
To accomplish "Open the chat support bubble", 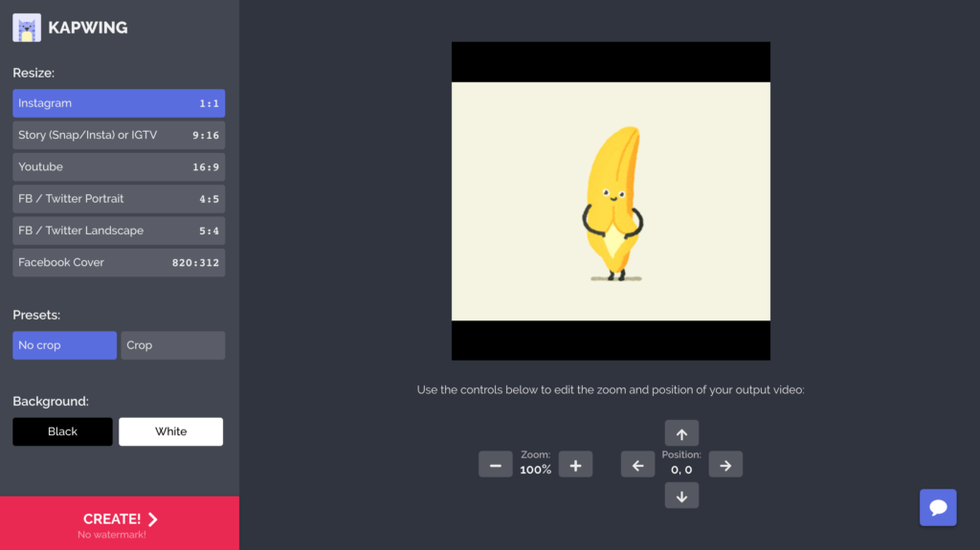I will 937,507.
